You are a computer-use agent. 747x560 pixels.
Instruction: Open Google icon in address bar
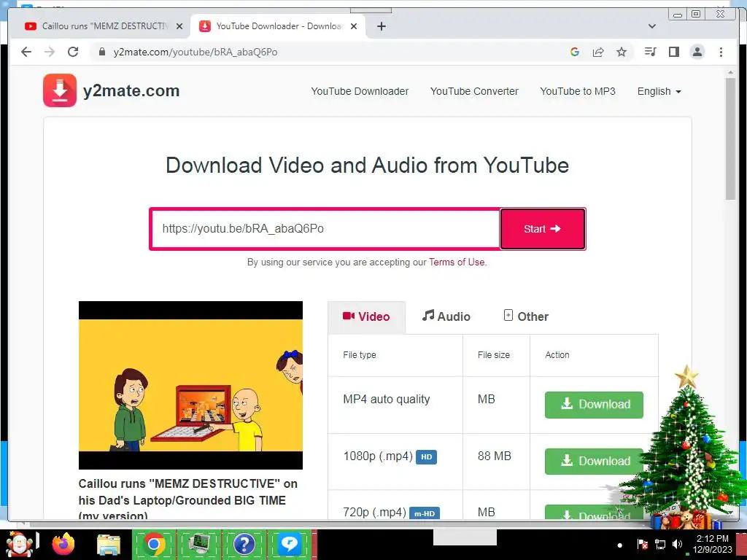click(x=575, y=52)
